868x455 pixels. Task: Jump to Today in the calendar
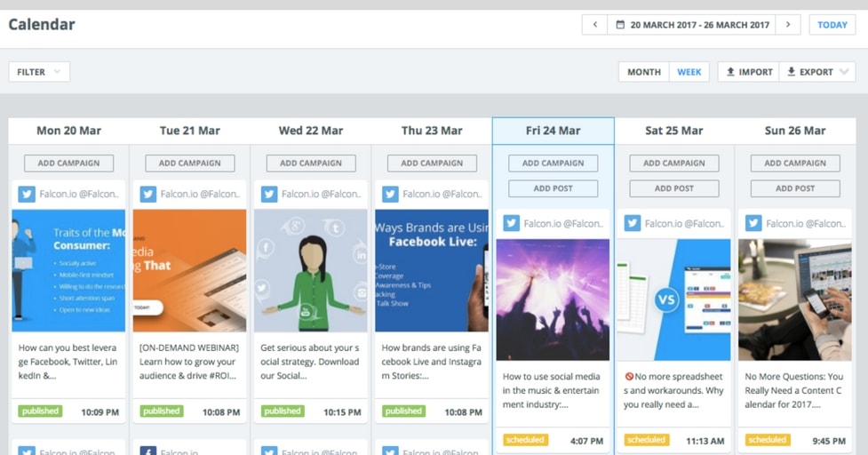pos(832,25)
